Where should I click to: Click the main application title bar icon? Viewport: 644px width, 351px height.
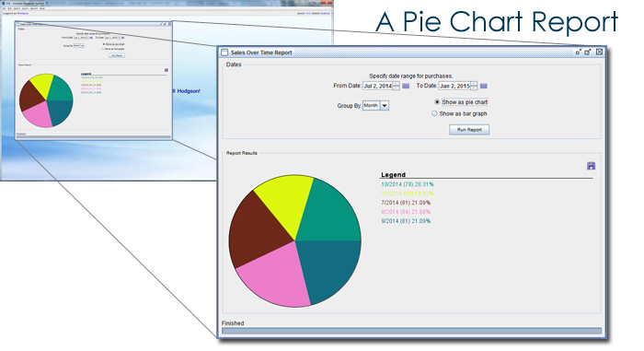(4, 4)
